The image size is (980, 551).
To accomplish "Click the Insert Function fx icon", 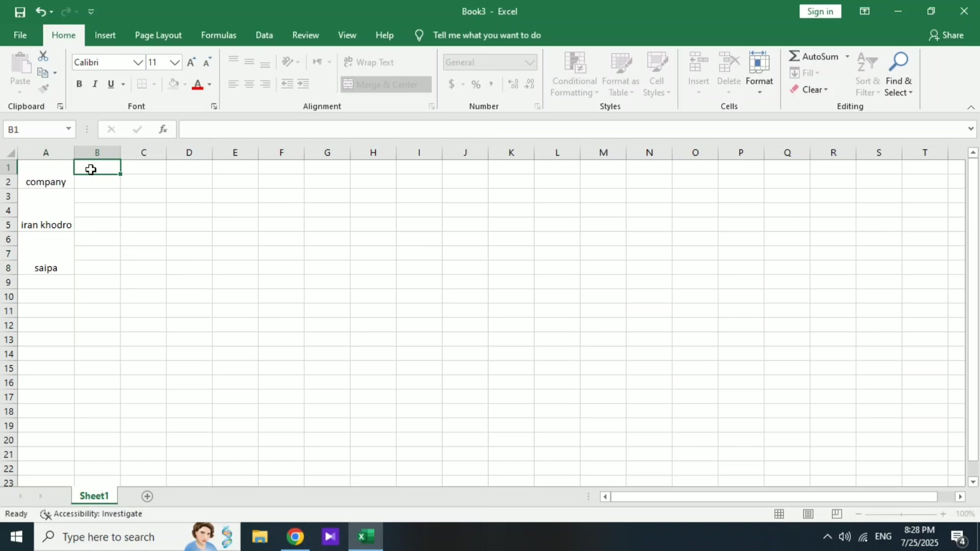I will pos(163,130).
